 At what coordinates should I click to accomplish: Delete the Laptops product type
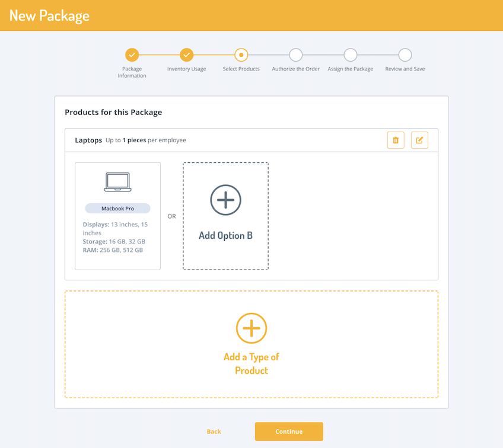pyautogui.click(x=396, y=140)
